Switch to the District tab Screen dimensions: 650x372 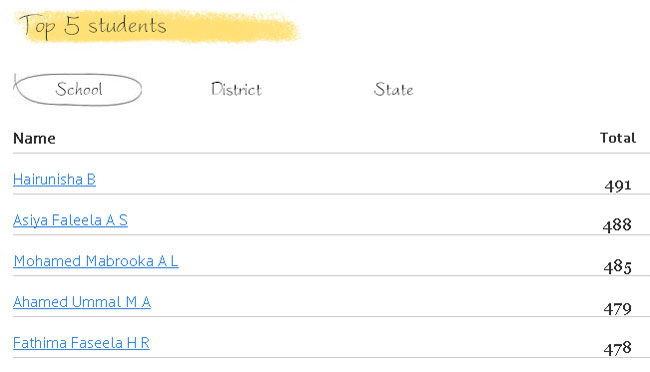pyautogui.click(x=236, y=89)
